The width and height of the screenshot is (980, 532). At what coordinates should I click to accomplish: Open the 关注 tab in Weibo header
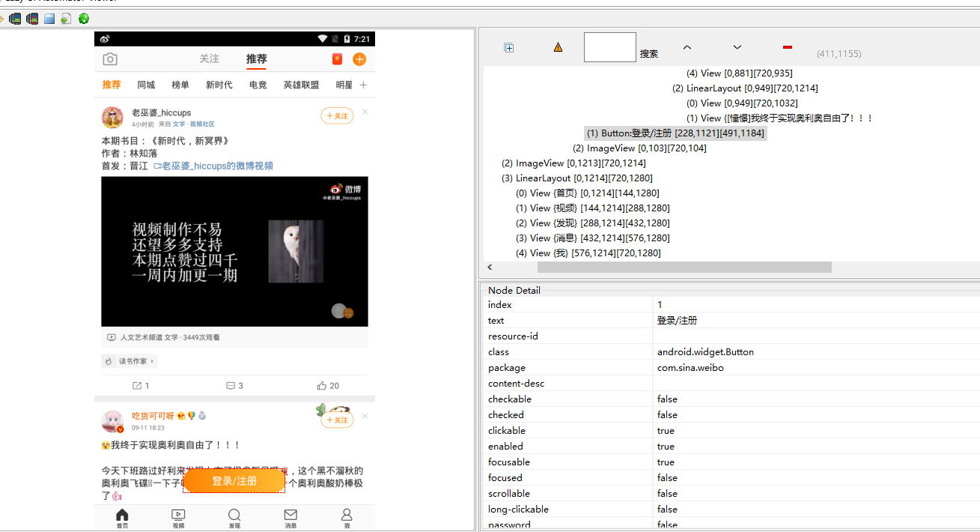coord(210,59)
